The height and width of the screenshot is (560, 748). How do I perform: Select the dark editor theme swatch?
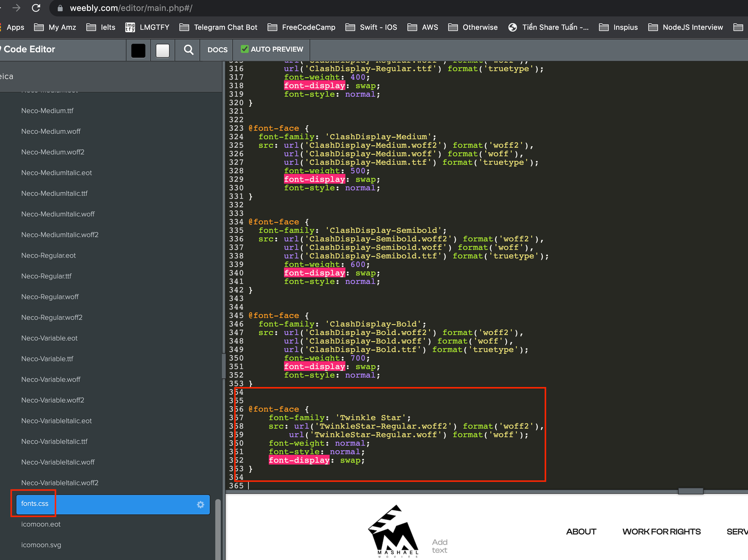[x=138, y=50]
